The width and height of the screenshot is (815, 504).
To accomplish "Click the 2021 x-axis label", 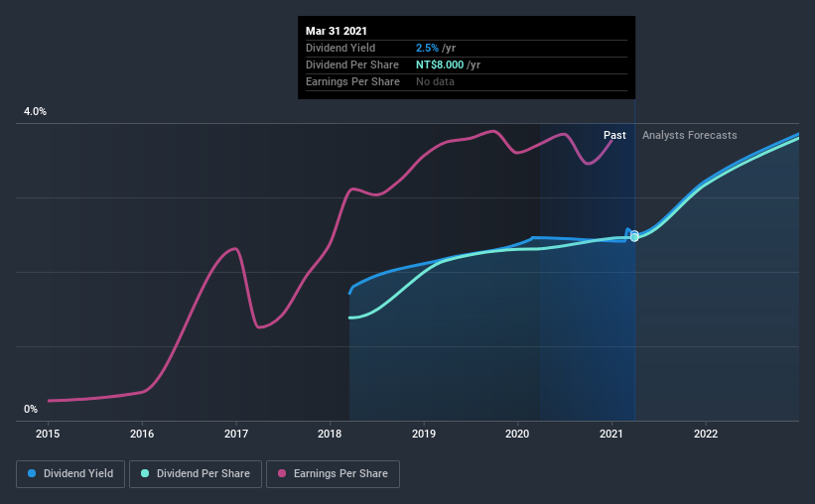I will [x=611, y=434].
